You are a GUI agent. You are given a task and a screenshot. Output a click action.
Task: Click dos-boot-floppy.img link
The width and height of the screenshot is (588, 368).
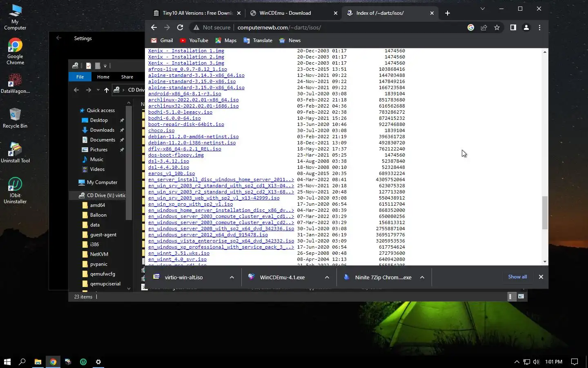point(176,155)
